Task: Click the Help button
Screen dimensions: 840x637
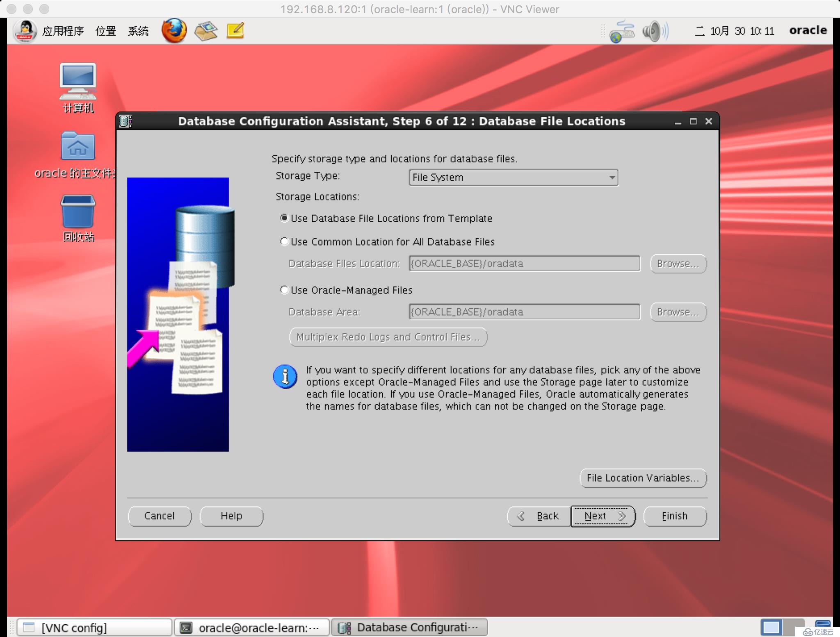Action: pyautogui.click(x=231, y=516)
